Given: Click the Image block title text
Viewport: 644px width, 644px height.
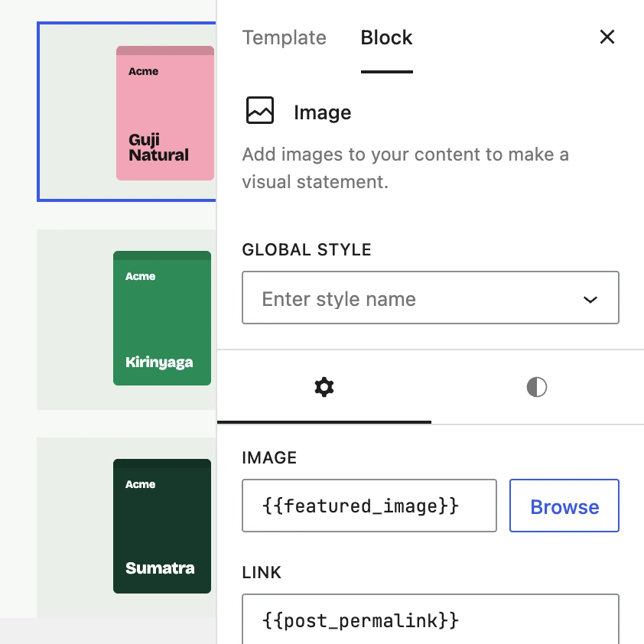Looking at the screenshot, I should 323,112.
